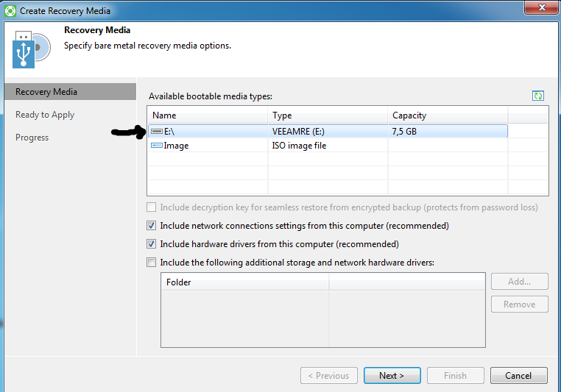Click the Type column header

(328, 115)
